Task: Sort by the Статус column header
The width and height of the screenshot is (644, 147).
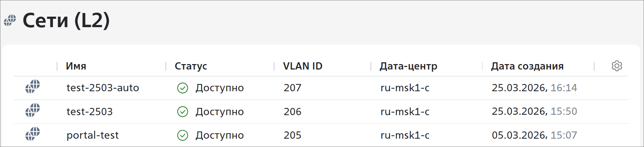Action: click(191, 66)
